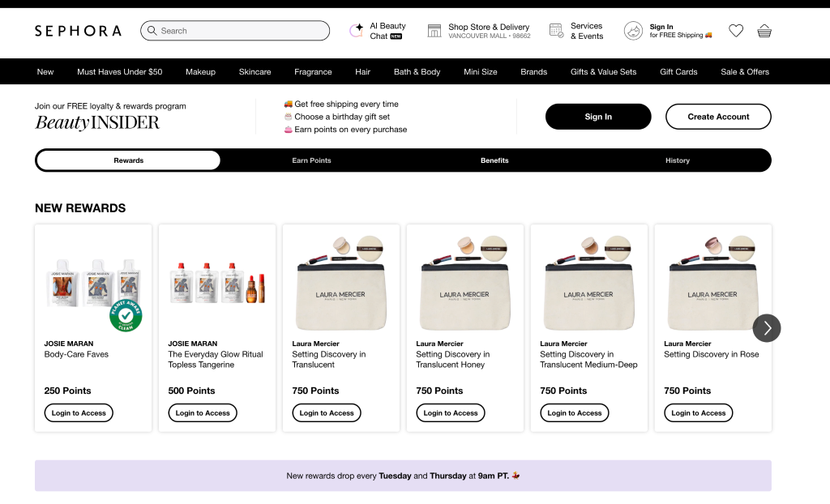This screenshot has width=830, height=504.
Task: Open the Makeup menu
Action: pos(201,71)
